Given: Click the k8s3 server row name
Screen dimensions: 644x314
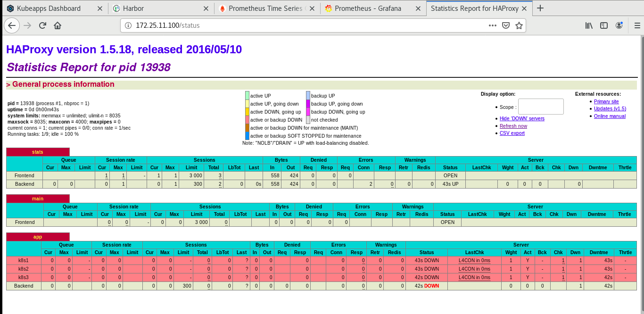Looking at the screenshot, I should pyautogui.click(x=24, y=277).
